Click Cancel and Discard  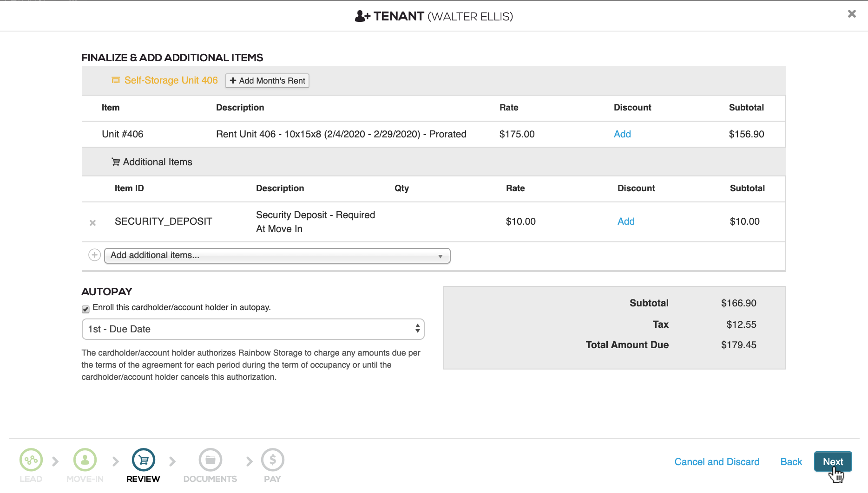coord(717,461)
